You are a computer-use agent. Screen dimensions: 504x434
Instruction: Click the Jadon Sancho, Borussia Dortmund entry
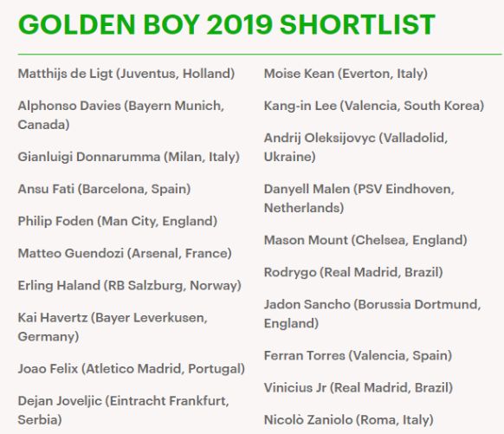click(372, 314)
